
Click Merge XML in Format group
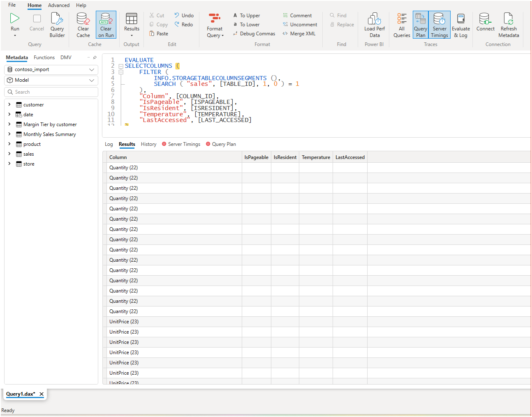pyautogui.click(x=299, y=34)
